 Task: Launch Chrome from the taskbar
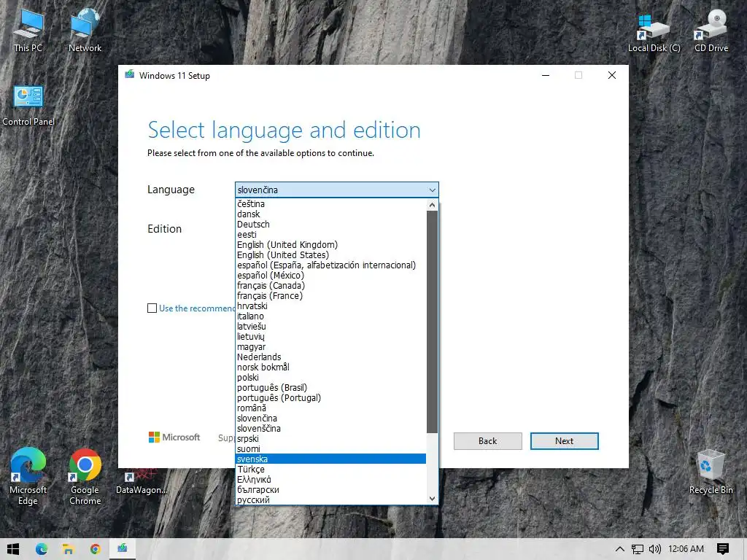[96, 549]
